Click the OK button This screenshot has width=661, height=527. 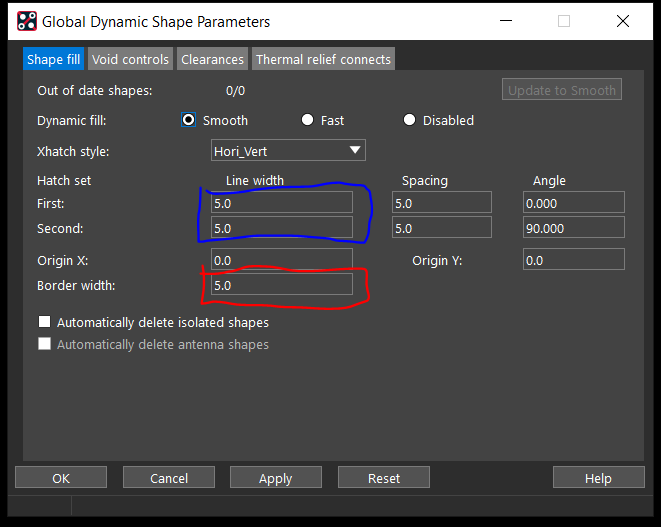tap(61, 478)
